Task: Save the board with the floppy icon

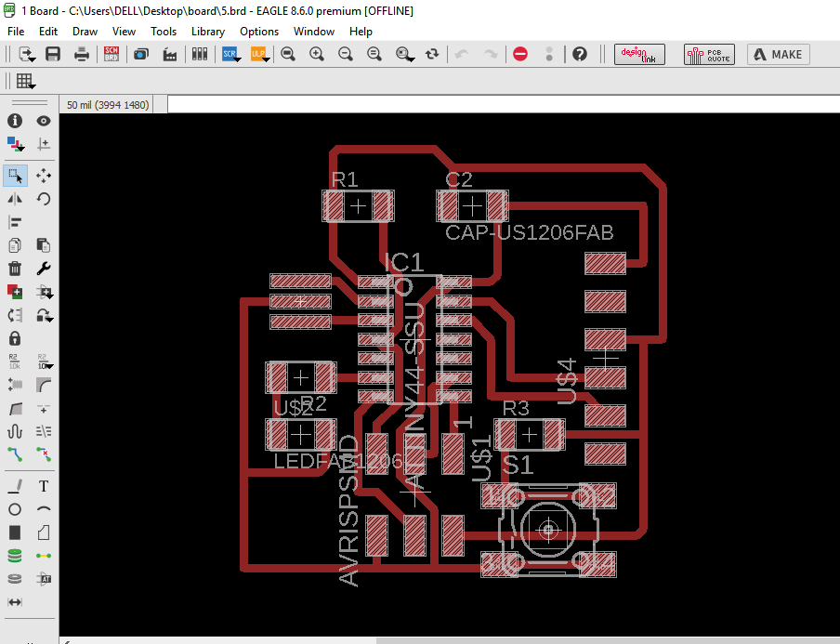Action: (52, 54)
